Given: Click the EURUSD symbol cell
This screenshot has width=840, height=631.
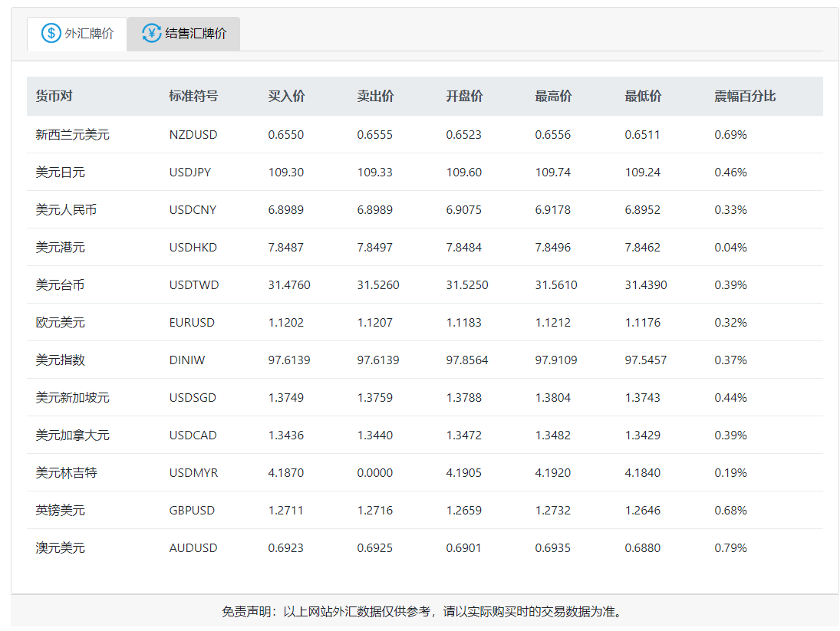Looking at the screenshot, I should (x=192, y=322).
